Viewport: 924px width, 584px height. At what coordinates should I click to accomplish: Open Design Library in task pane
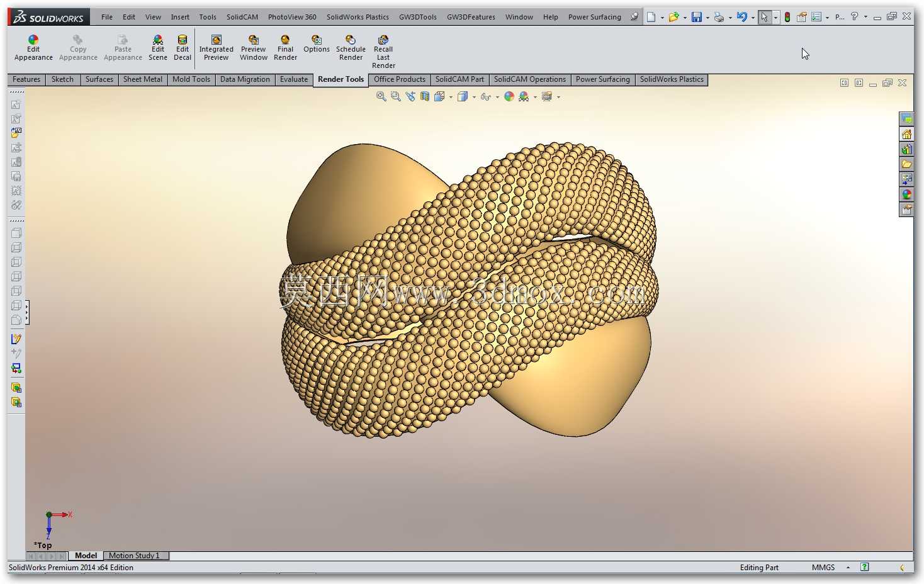(906, 149)
